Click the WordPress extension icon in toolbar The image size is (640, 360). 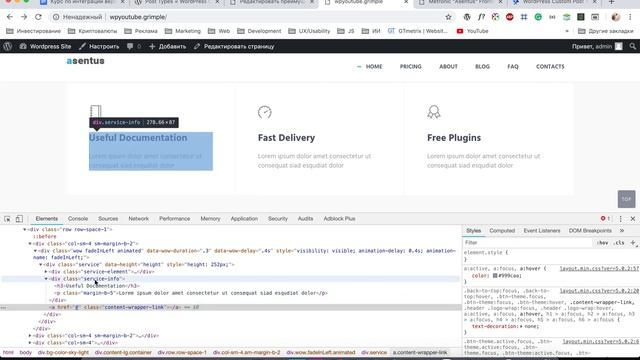(x=467, y=17)
